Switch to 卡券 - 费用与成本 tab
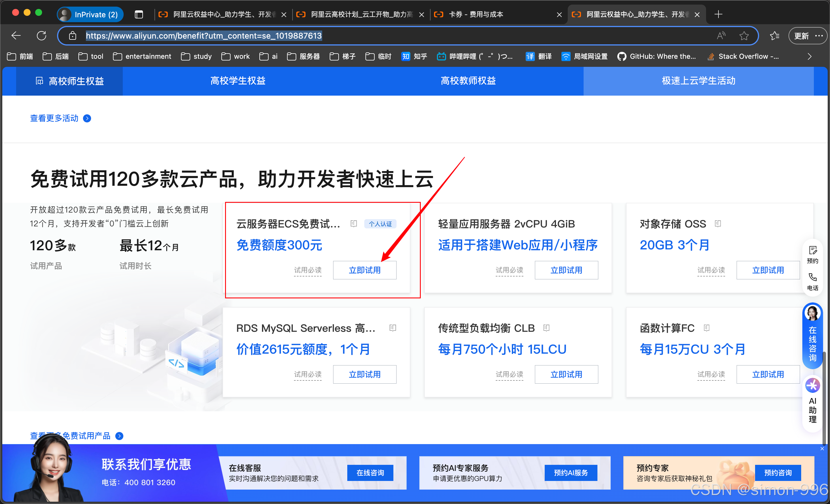830x504 pixels. [498, 14]
